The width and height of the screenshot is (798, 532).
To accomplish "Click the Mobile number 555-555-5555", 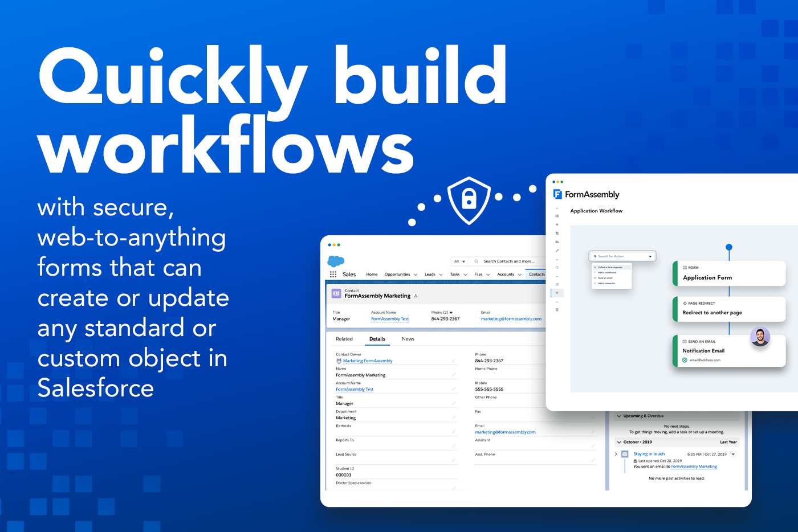I will click(x=489, y=390).
